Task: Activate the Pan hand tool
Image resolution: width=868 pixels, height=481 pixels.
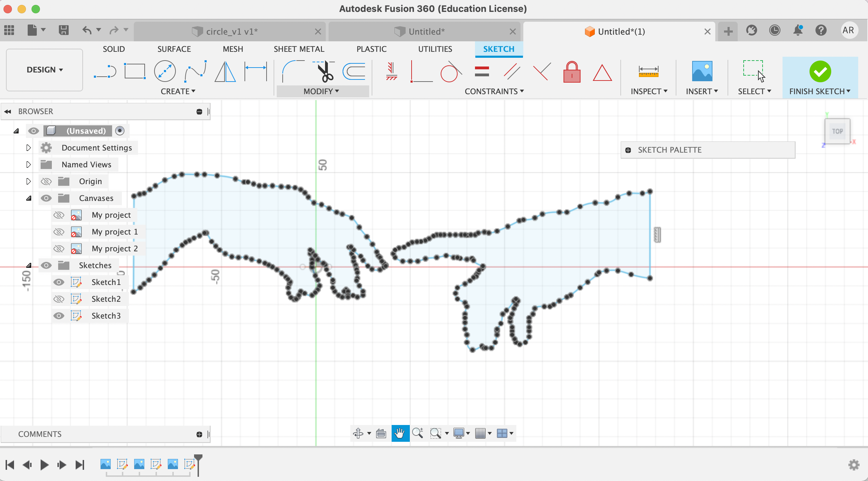Action: (400, 433)
